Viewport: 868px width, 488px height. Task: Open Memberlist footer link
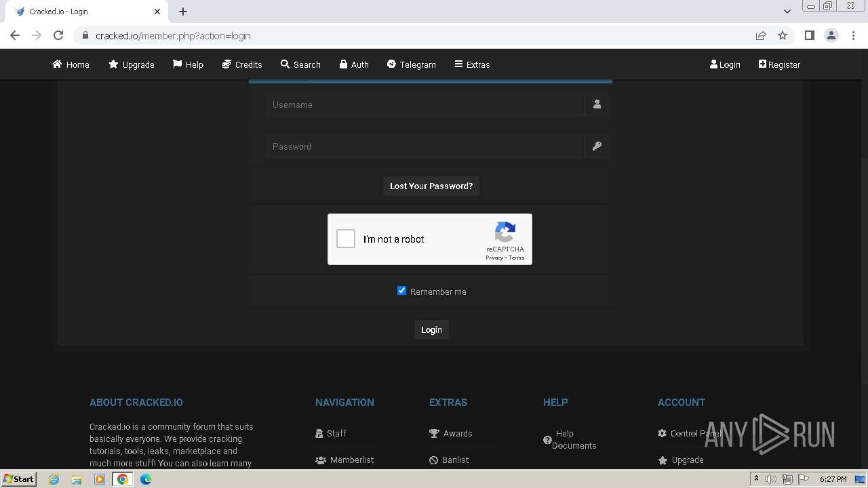click(x=344, y=460)
